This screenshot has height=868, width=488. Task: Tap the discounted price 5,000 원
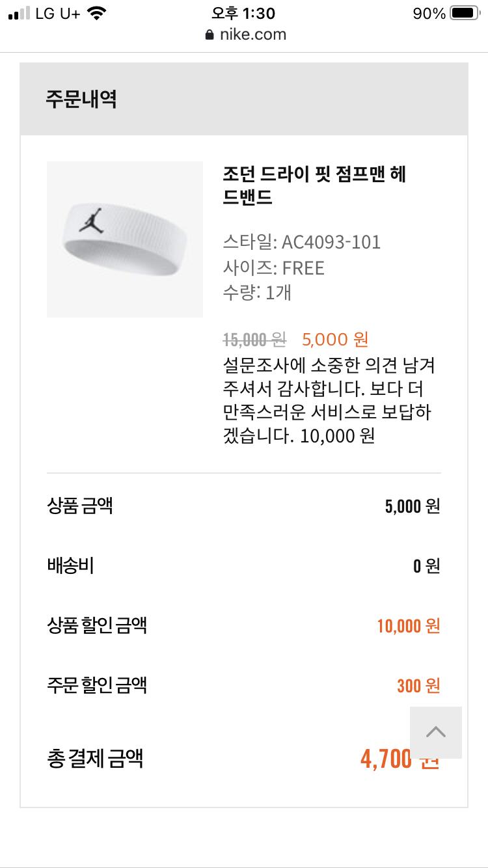coord(335,339)
